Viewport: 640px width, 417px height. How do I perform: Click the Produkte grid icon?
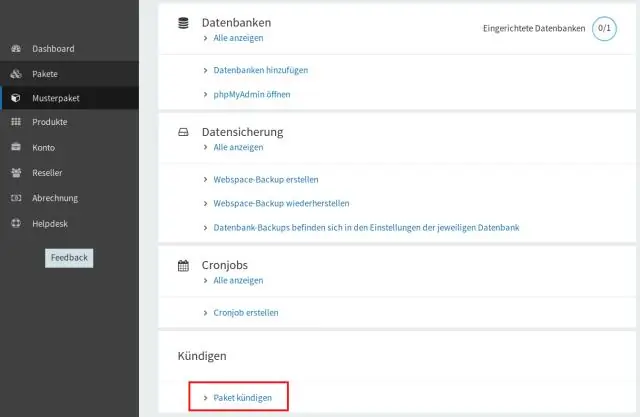tap(16, 122)
